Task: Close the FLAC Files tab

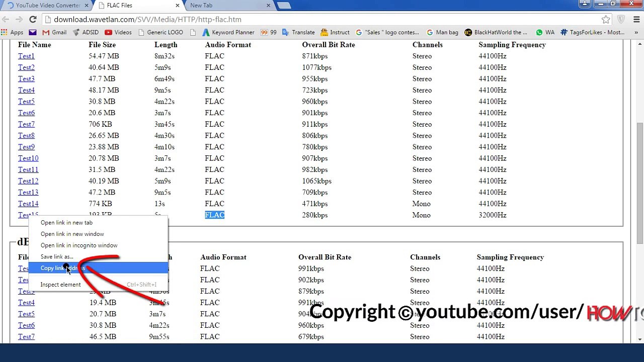Action: [x=177, y=6]
